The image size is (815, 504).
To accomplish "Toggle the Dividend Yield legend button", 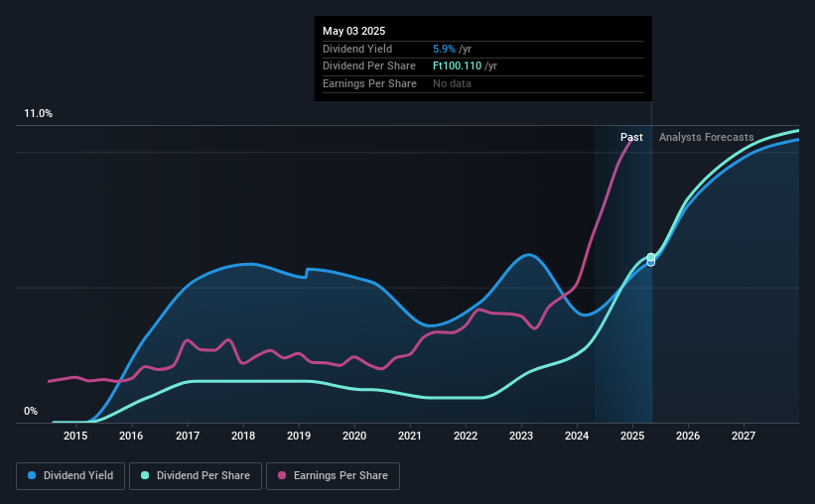I will point(70,476).
